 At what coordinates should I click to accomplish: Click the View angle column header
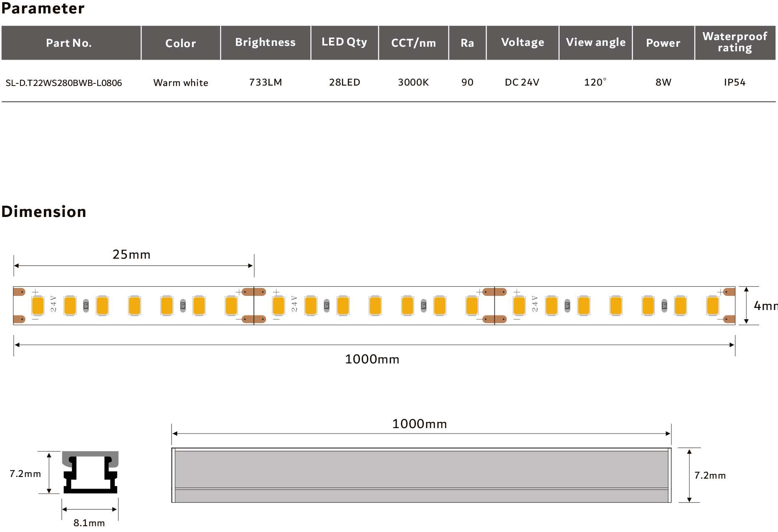[x=596, y=43]
